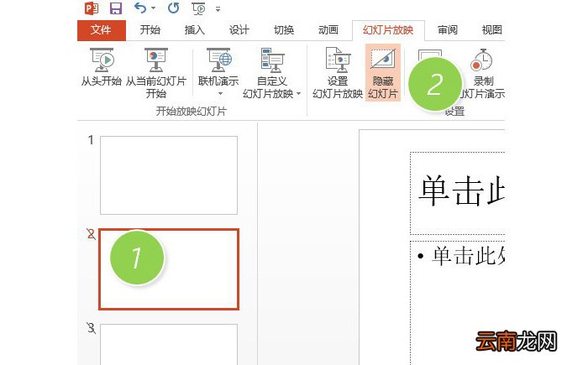Viewport: 588px width, 365px height.
Task: Switch to the 动画 tab
Action: tap(328, 30)
